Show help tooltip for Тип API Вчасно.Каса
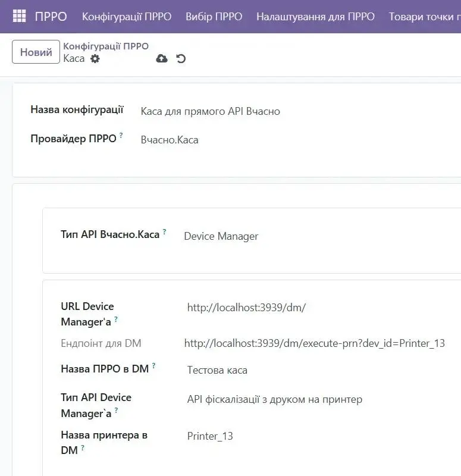 point(165,231)
